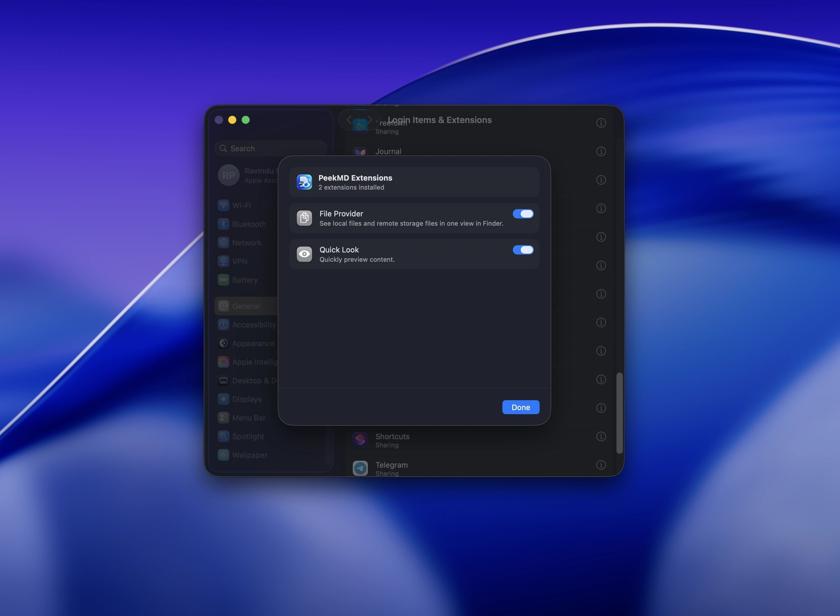
Task: Click the '2 extensions installed' text
Action: tap(351, 188)
